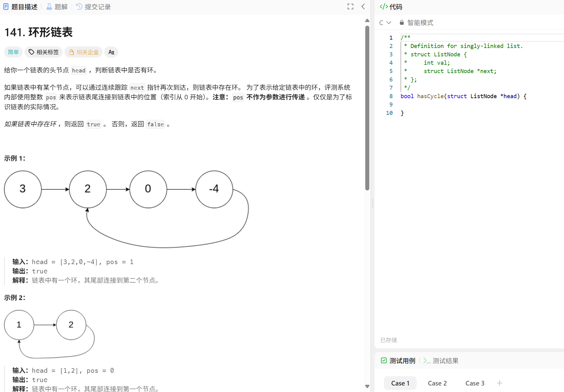Open the 题目描述 tab
The height and width of the screenshot is (392, 564).
click(x=20, y=7)
